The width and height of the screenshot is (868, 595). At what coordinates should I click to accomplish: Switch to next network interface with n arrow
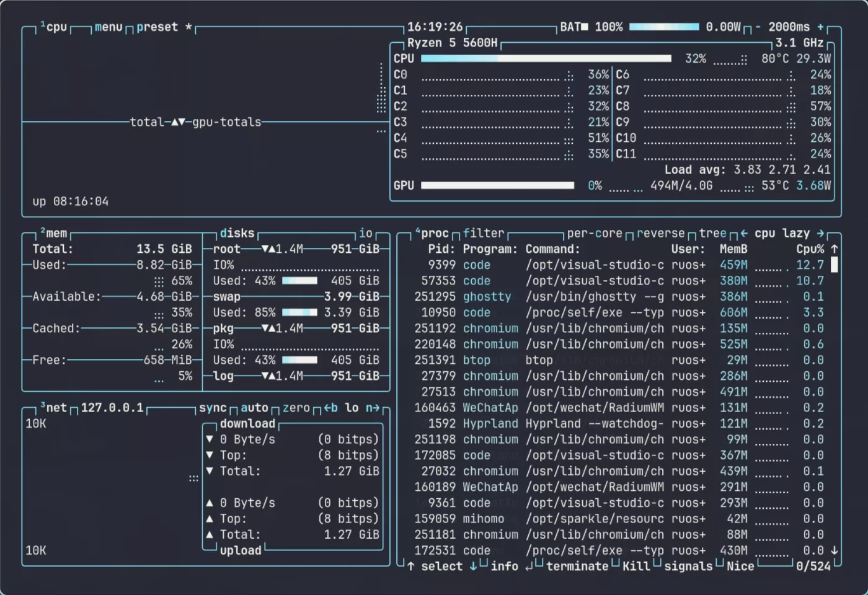(x=372, y=408)
